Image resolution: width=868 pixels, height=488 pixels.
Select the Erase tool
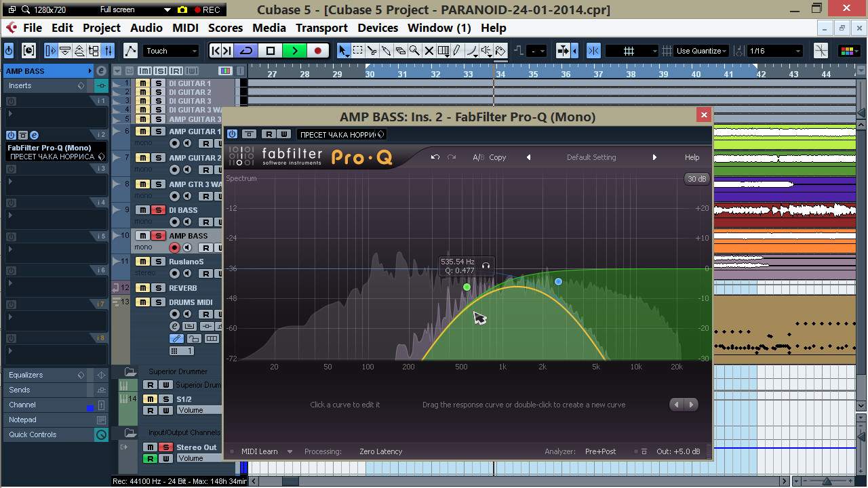[x=400, y=51]
